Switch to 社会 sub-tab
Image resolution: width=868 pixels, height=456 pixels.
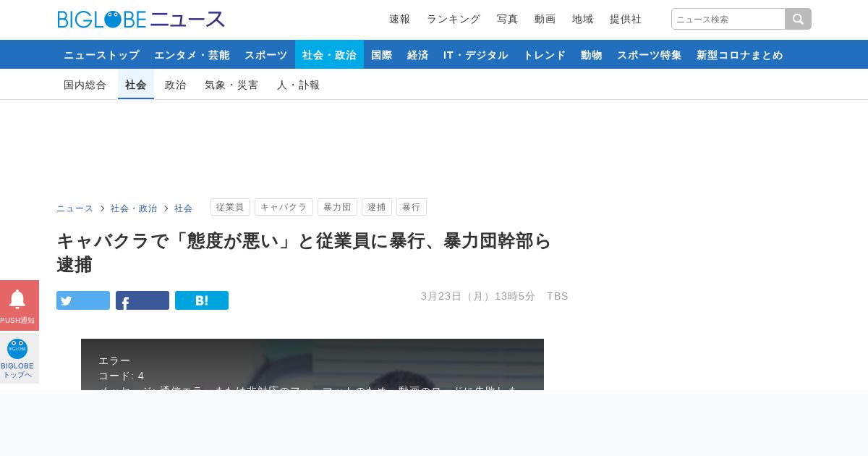pyautogui.click(x=136, y=85)
